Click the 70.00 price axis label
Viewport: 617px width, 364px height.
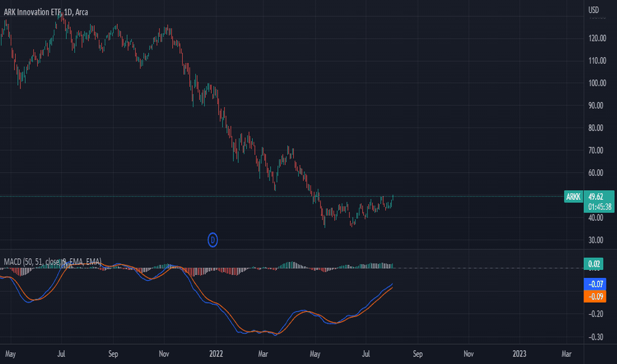[596, 150]
